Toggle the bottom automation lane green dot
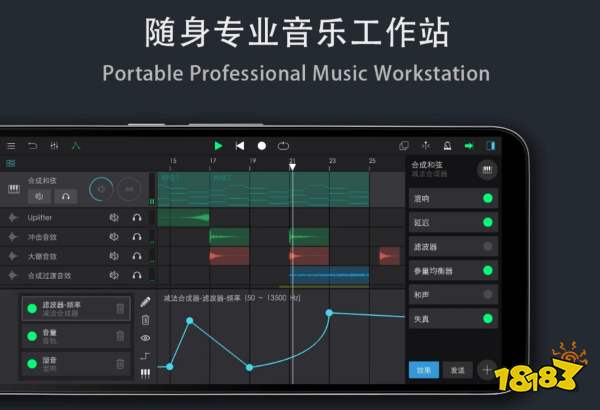The image size is (600, 410). 32,363
